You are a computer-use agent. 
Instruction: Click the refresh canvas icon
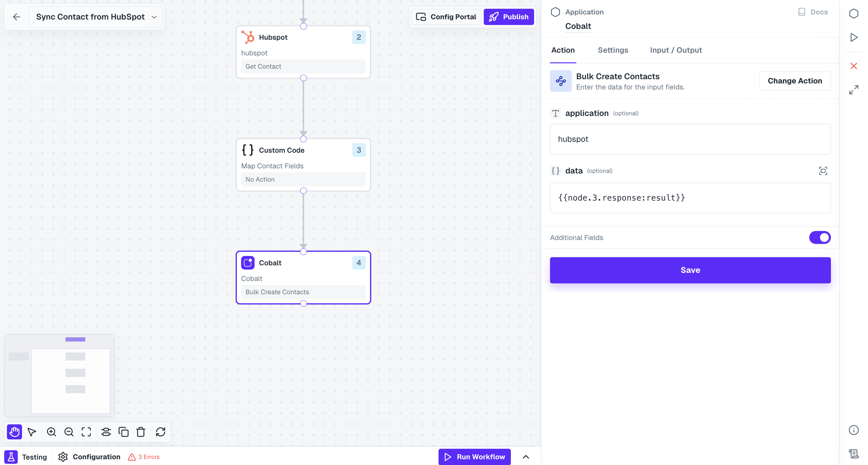coord(160,432)
